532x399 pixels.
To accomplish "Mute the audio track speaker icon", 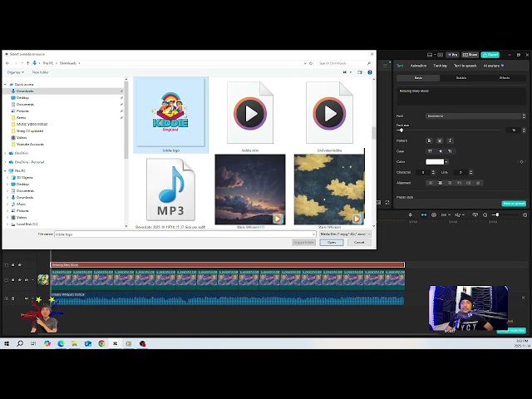I will point(26,298).
